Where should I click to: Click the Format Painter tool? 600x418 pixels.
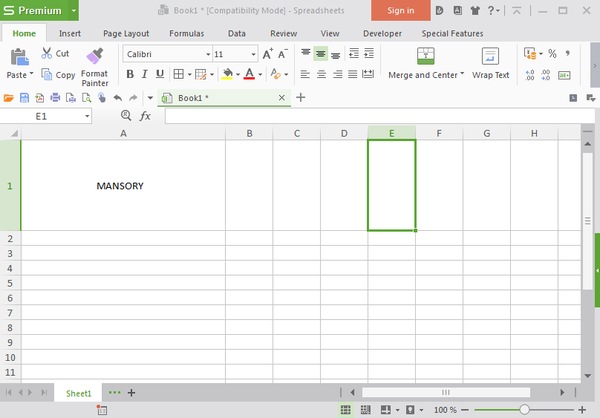95,65
